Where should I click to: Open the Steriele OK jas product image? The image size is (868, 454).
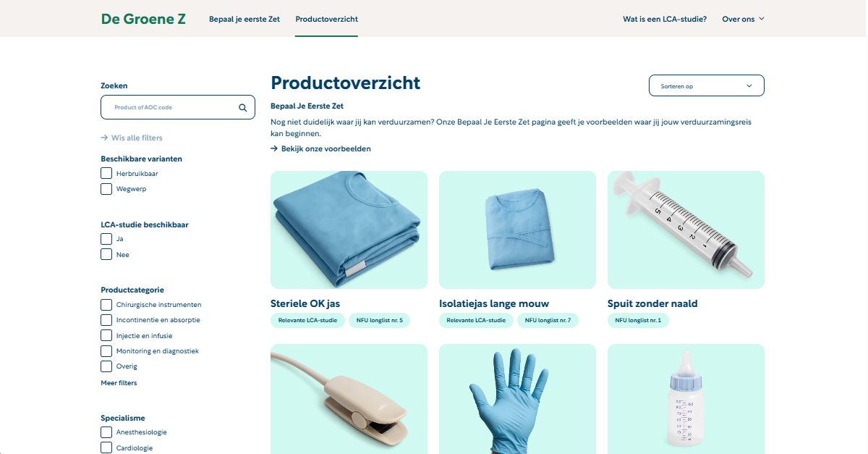coord(349,230)
